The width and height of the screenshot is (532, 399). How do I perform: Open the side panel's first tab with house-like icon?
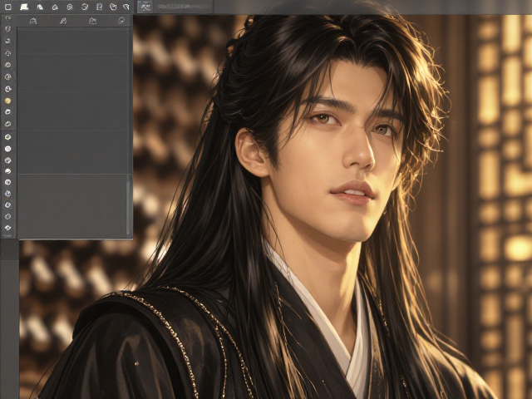pos(33,21)
